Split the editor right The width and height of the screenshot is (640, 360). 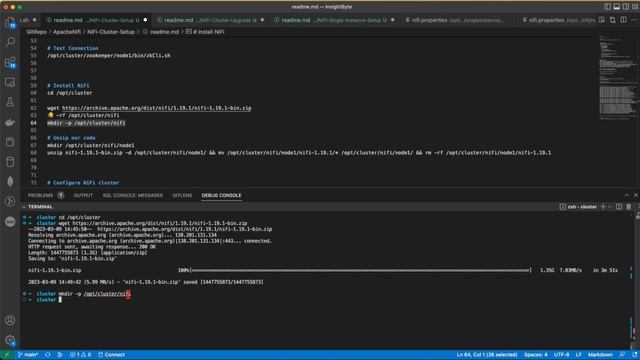pyautogui.click(x=624, y=20)
